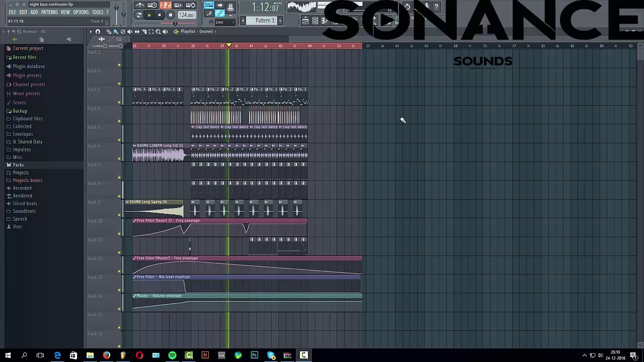
Task: Open Spotify from the taskbar
Action: [172, 355]
